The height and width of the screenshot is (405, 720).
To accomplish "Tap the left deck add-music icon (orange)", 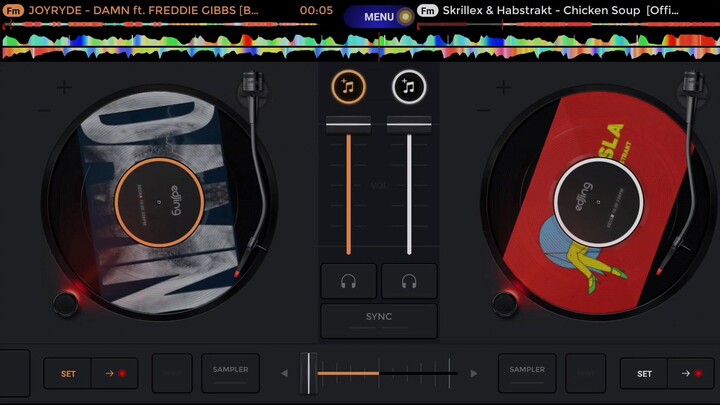I will [x=349, y=87].
